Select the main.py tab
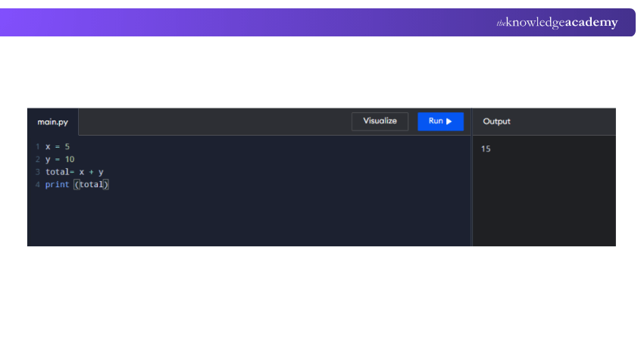The height and width of the screenshot is (341, 644). [52, 122]
